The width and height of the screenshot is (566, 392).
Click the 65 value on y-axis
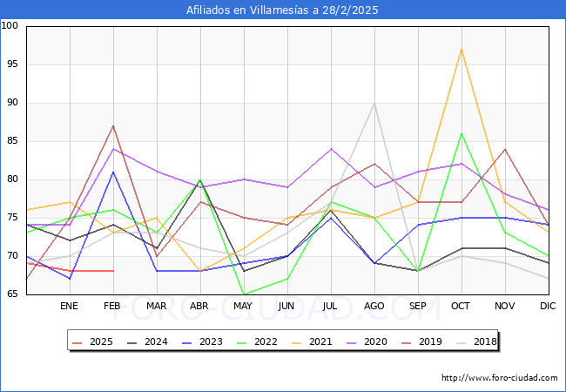click(12, 294)
